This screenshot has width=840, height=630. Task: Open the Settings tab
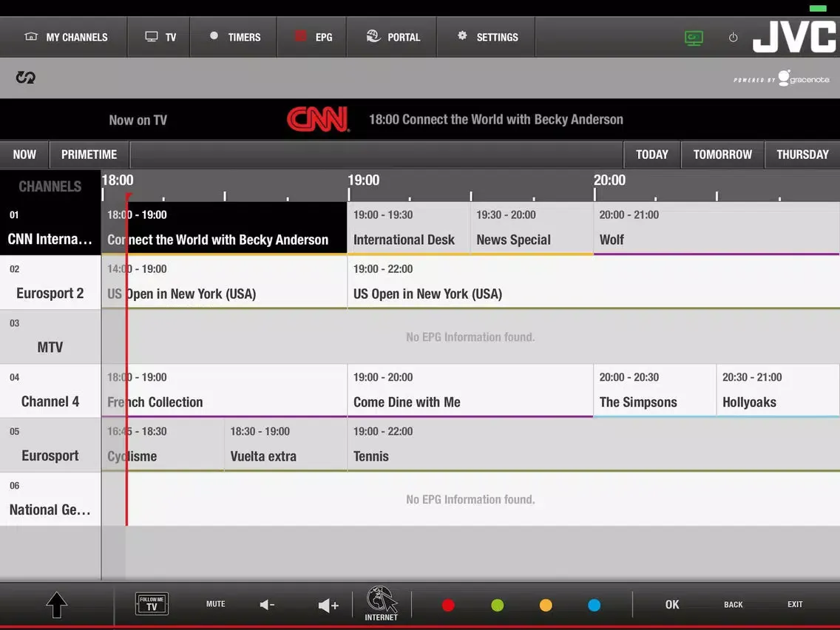[x=486, y=37]
